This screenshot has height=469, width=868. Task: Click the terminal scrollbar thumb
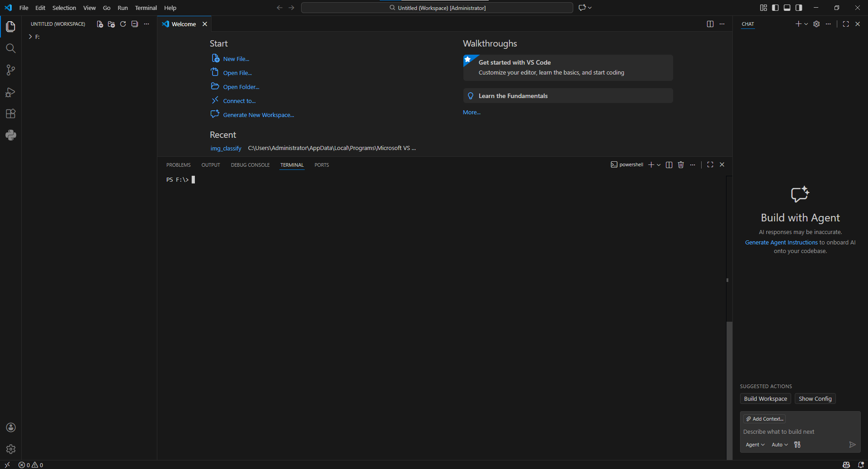click(x=729, y=390)
